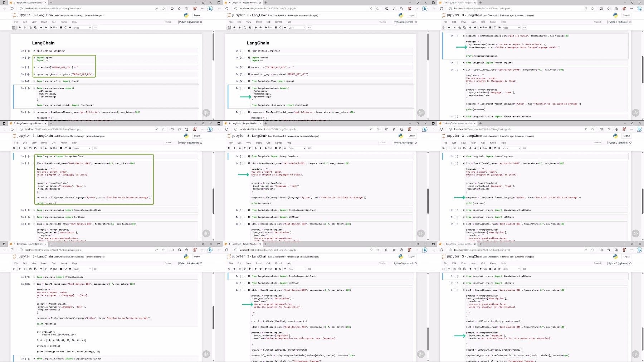Click the Python logo in the bottom-center window

coord(401,257)
